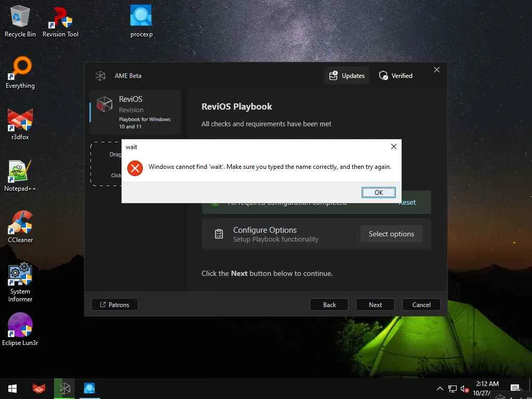Click 'All checks and requirements have been met'

267,124
